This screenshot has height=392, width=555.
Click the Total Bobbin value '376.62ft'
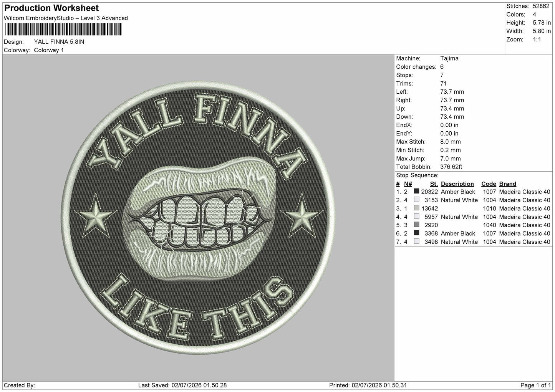(x=451, y=167)
